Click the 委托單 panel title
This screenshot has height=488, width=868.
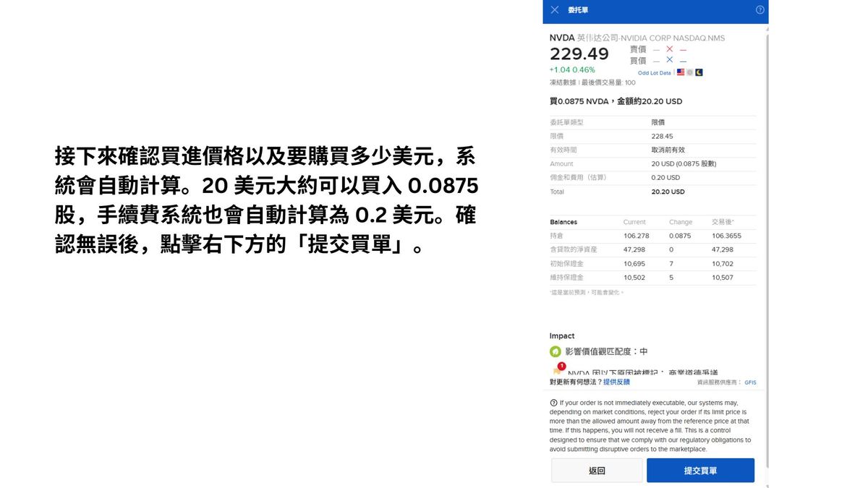coord(578,10)
